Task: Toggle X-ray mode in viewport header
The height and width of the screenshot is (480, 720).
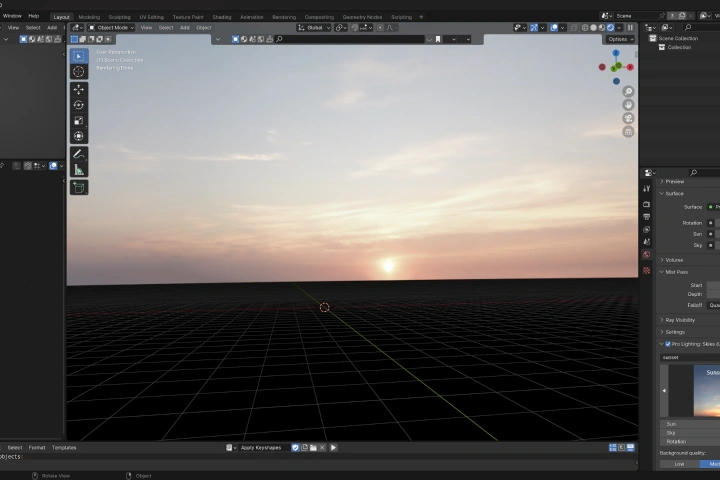Action: (x=574, y=28)
